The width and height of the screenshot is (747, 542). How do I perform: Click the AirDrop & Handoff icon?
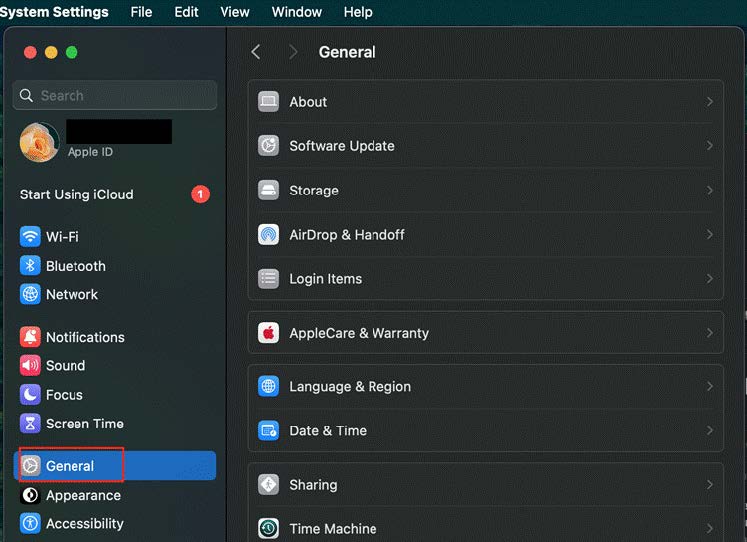(x=268, y=234)
